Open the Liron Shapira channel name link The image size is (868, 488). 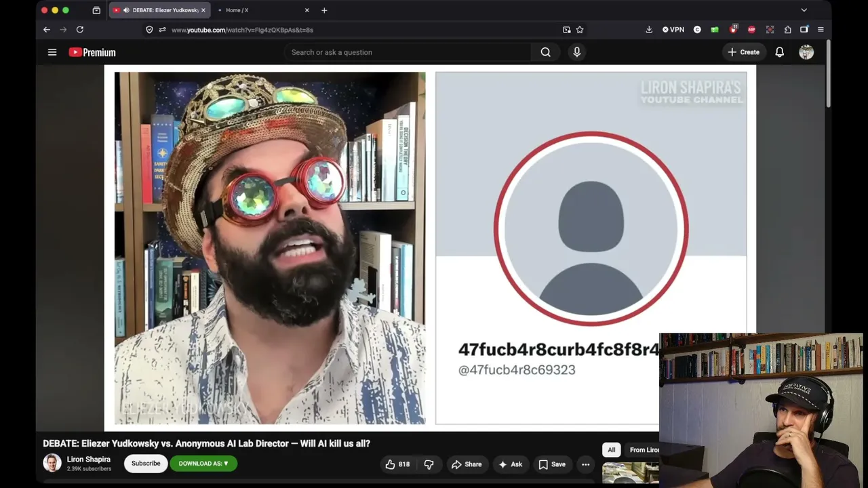88,459
